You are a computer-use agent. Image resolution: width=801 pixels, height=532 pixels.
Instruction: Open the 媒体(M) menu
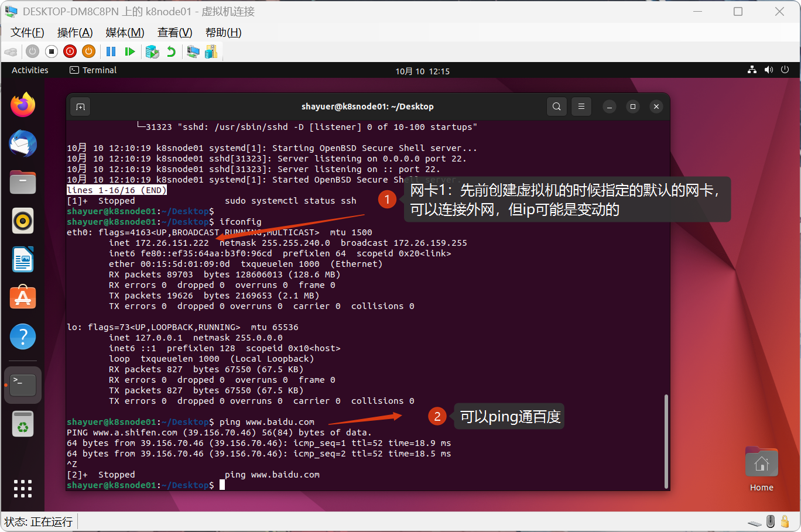click(125, 33)
